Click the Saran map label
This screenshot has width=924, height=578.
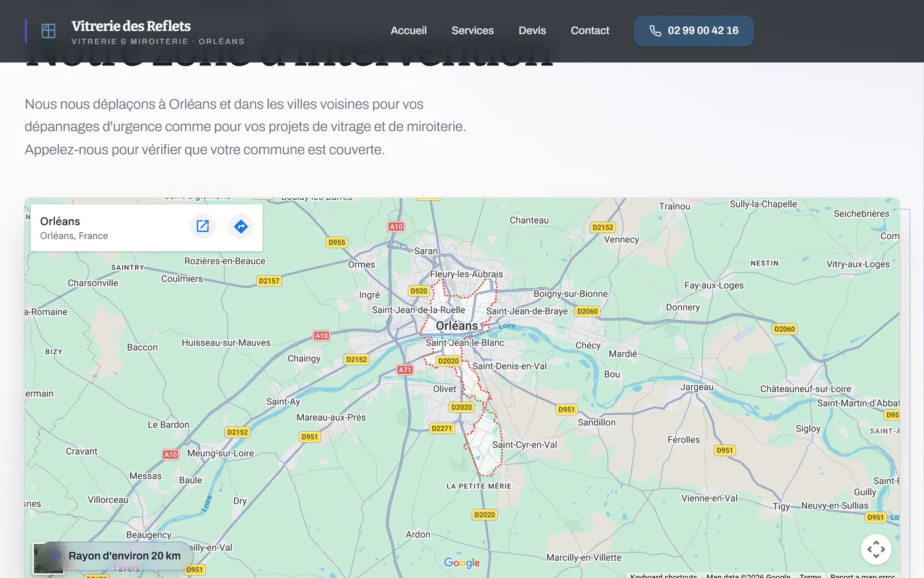pyautogui.click(x=426, y=251)
